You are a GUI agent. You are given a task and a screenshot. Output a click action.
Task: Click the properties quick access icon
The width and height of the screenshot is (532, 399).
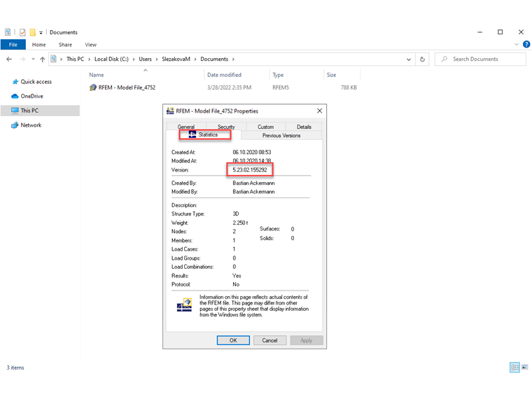tap(22, 32)
